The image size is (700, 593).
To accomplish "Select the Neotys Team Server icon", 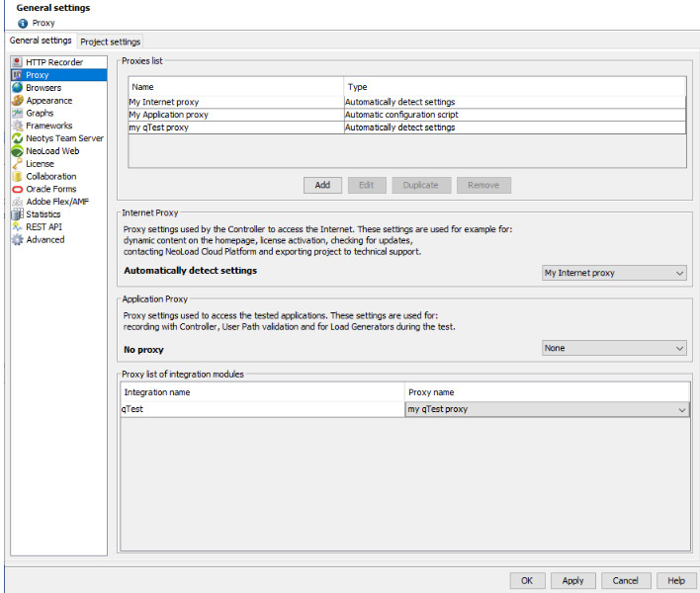I will click(x=17, y=138).
